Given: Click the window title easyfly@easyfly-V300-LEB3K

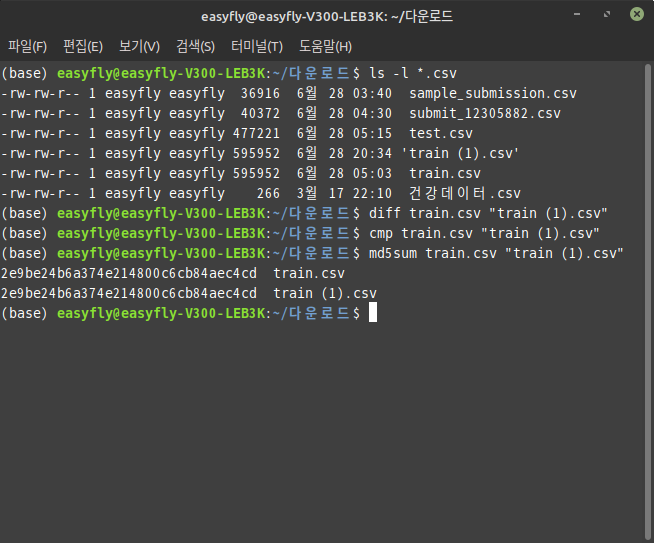Looking at the screenshot, I should (x=327, y=16).
